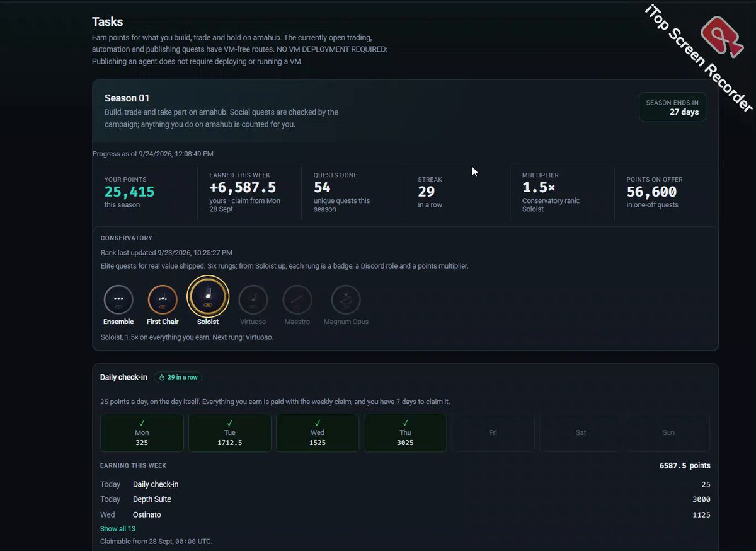The image size is (756, 551).
Task: Click the '3025' value on Thu's card
Action: coord(405,443)
